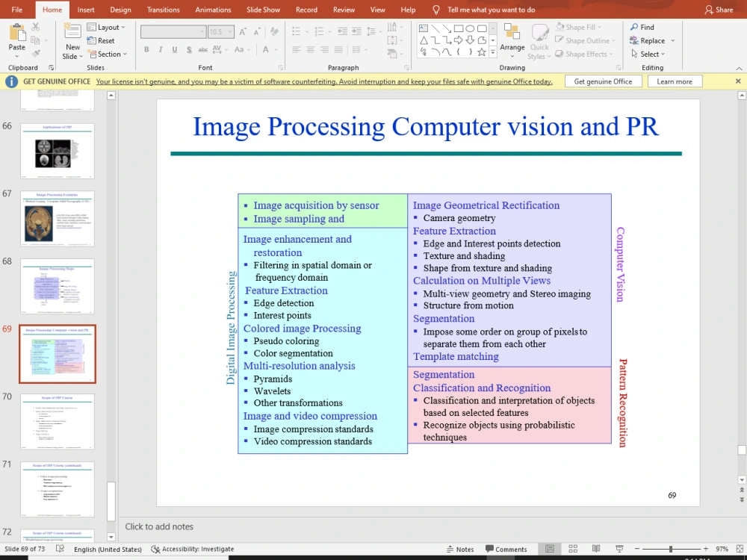Toggle the Notes pane

[460, 549]
